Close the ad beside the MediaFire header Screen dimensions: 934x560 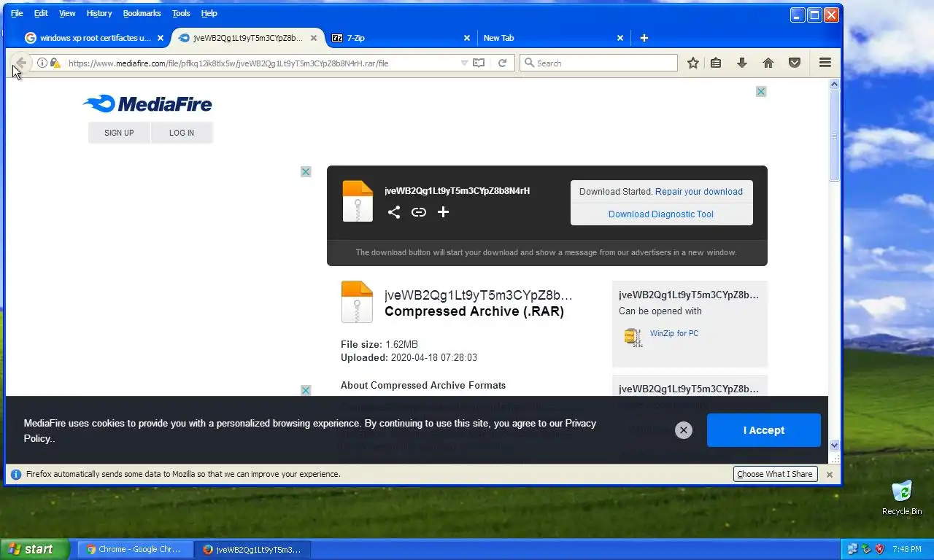tap(761, 91)
